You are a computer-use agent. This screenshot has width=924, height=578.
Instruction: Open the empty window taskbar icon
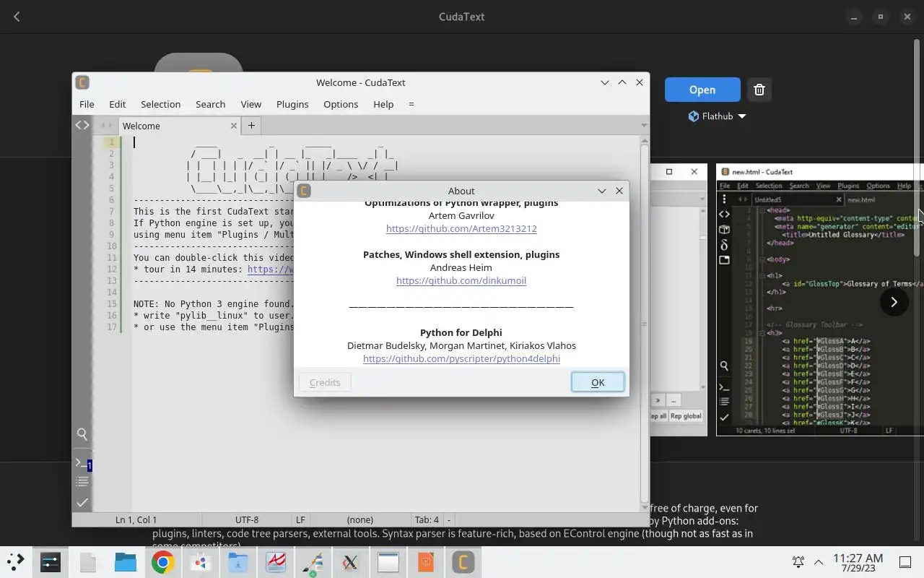point(388,562)
